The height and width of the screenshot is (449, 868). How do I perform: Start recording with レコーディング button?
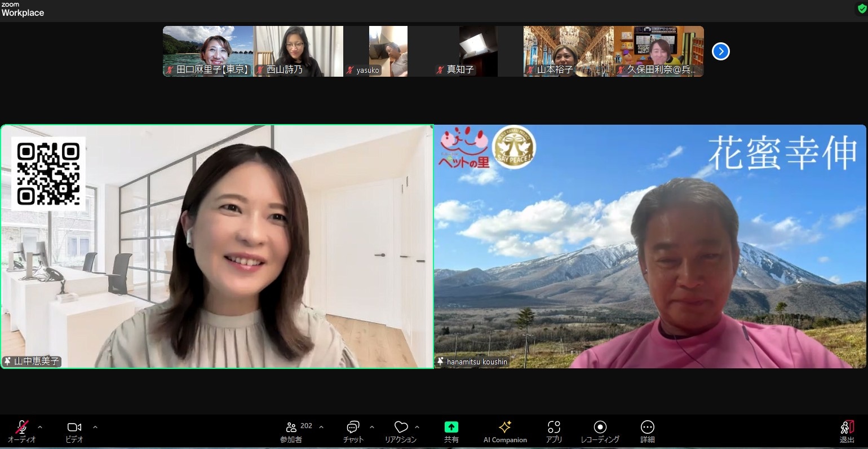[x=600, y=431]
